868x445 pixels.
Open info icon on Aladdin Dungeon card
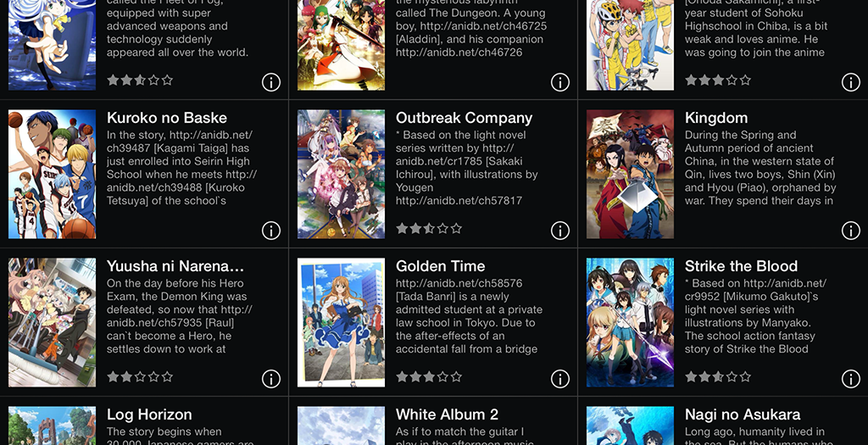pyautogui.click(x=560, y=82)
